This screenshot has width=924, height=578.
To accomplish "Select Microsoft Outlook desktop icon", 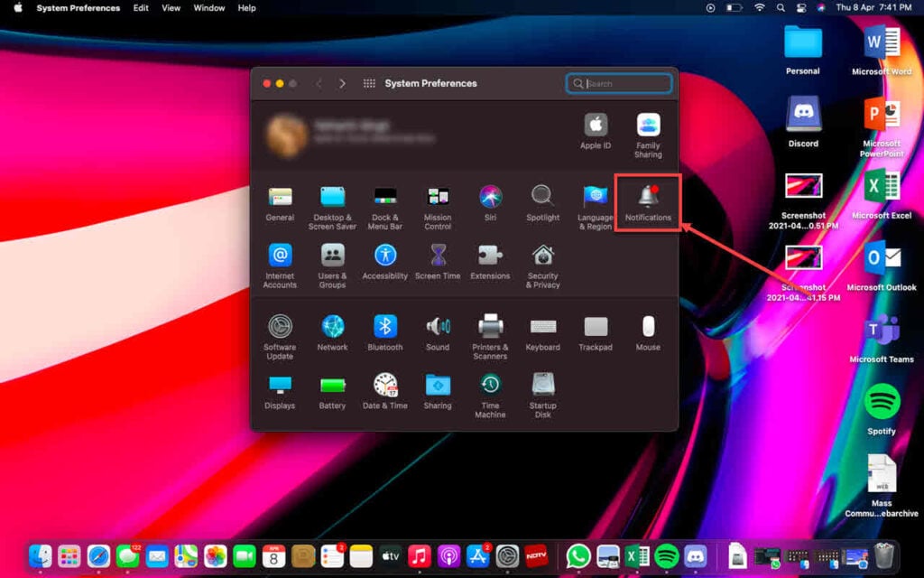I will [x=882, y=266].
